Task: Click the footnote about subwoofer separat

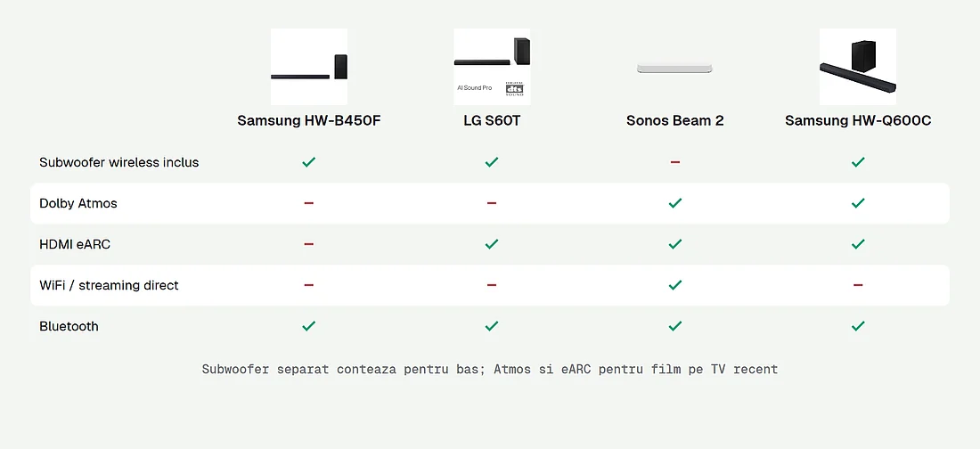Action: 490,369
